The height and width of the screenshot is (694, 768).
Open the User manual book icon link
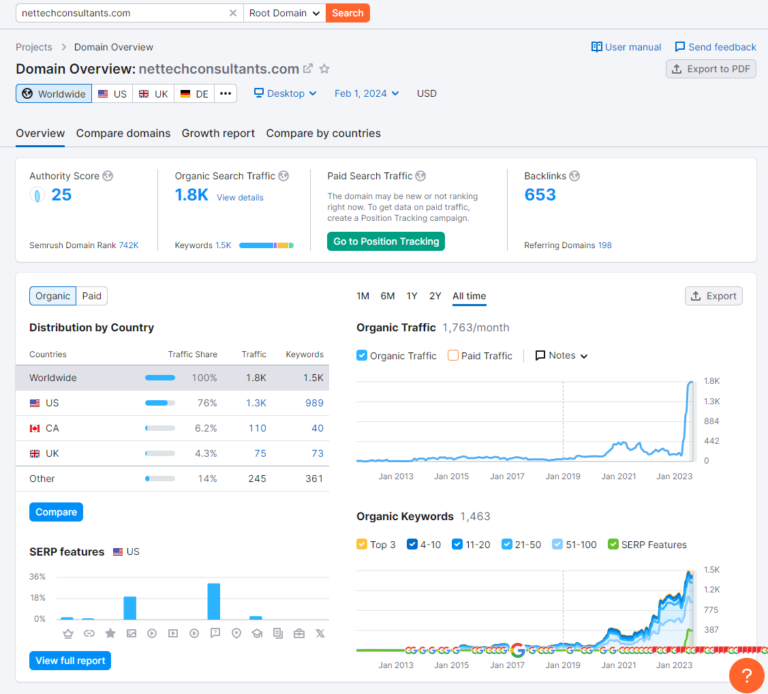597,47
